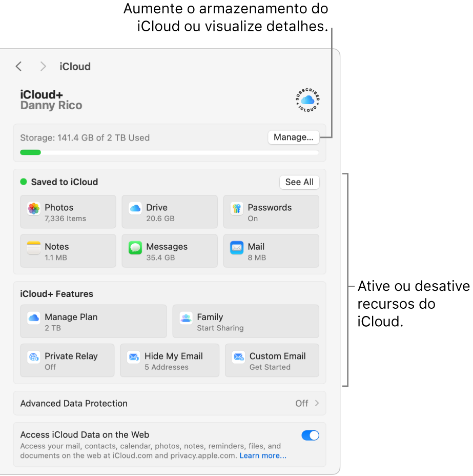Expand Advanced Data Protection row
The width and height of the screenshot is (473, 476).
(x=170, y=403)
